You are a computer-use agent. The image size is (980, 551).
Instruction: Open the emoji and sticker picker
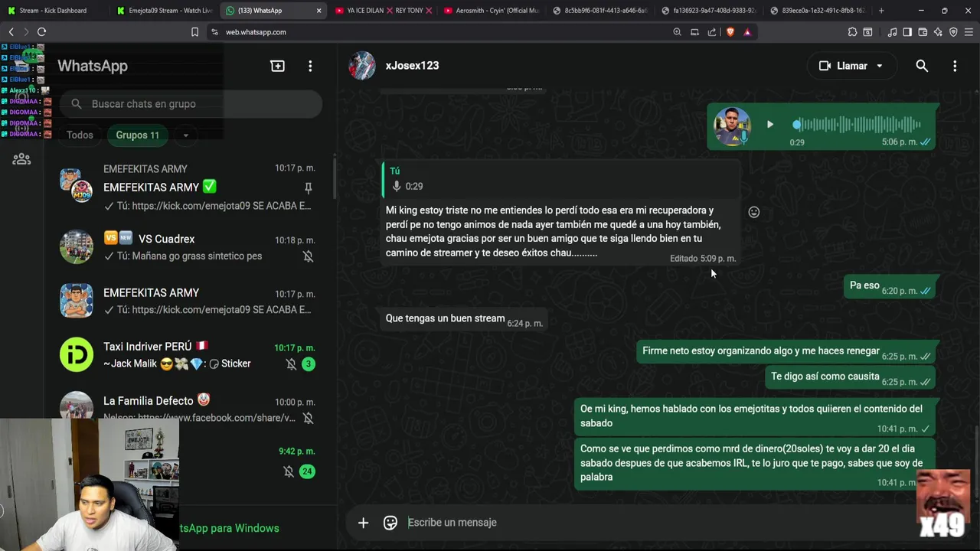tap(390, 523)
